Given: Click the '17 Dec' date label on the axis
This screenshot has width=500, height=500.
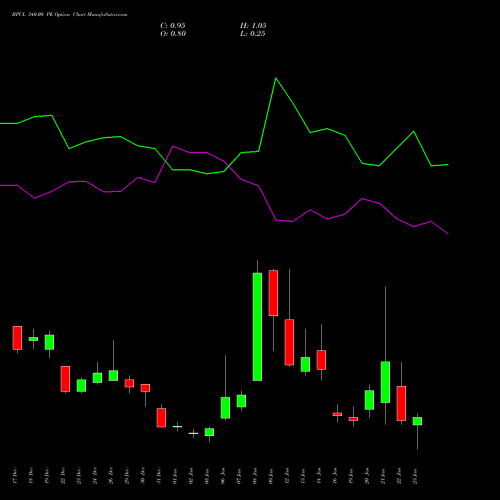Looking at the screenshot, I should 15,476.
